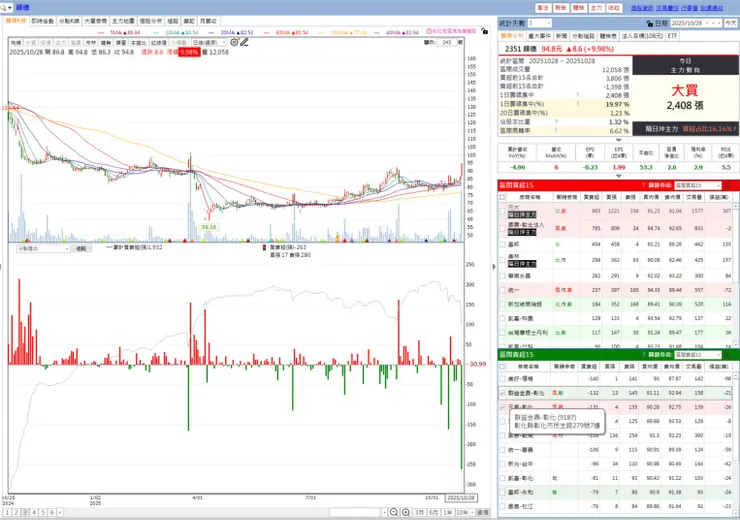
Task: Expand section arrow below financial ratios
Action: [x=618, y=176]
